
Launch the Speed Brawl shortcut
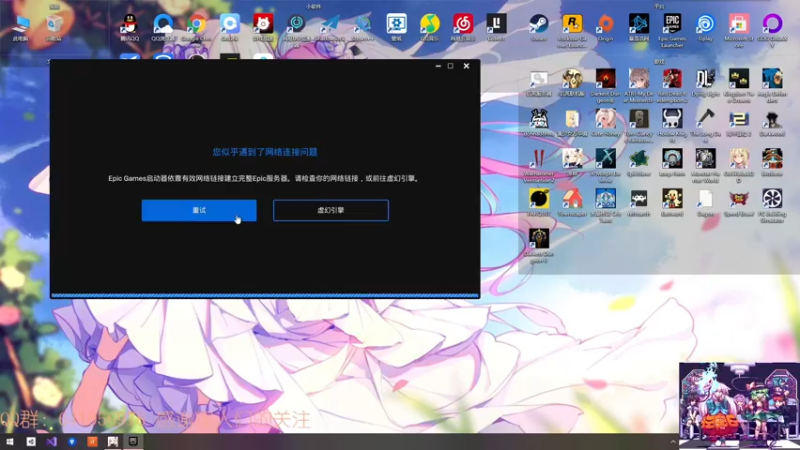point(739,203)
